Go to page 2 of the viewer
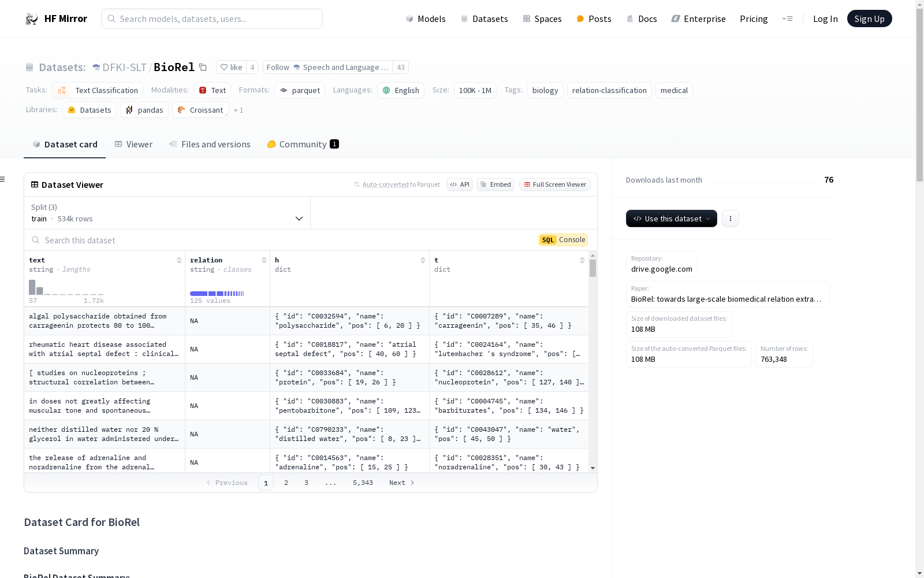The width and height of the screenshot is (924, 578). click(286, 483)
